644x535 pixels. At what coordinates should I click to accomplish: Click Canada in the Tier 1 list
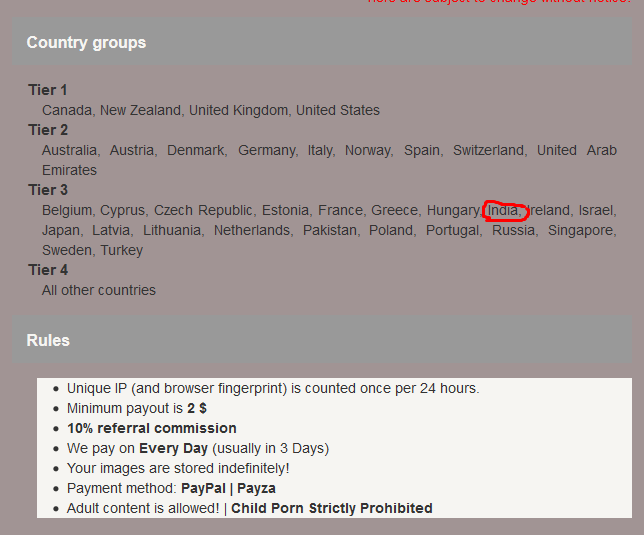pos(67,110)
